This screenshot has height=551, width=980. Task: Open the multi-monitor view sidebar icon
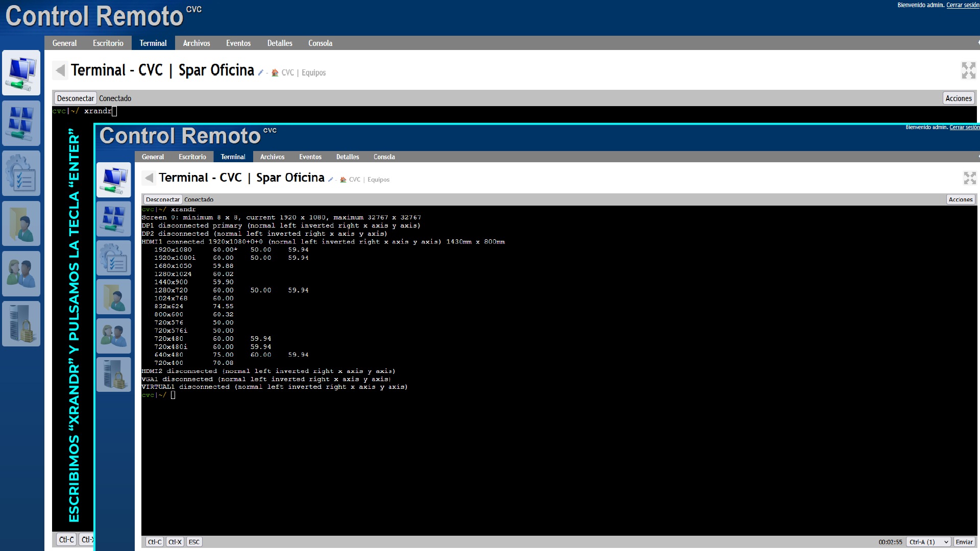tap(21, 123)
